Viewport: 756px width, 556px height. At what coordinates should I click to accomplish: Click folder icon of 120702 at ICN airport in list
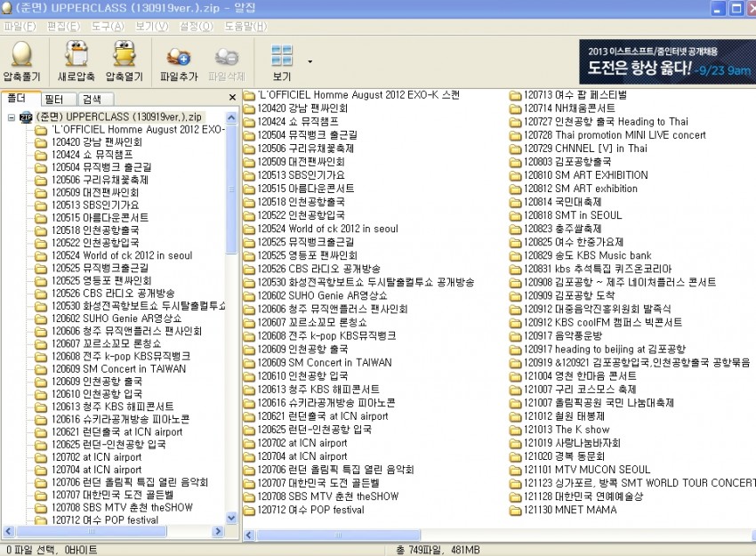(249, 443)
